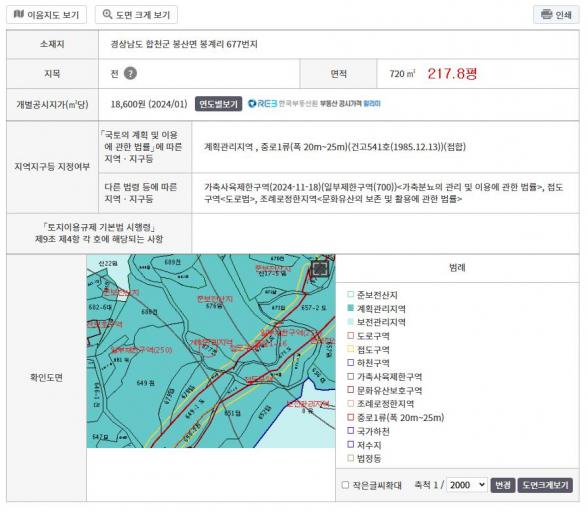
Task: Click the printer icon for 인쇄
Action: point(546,14)
